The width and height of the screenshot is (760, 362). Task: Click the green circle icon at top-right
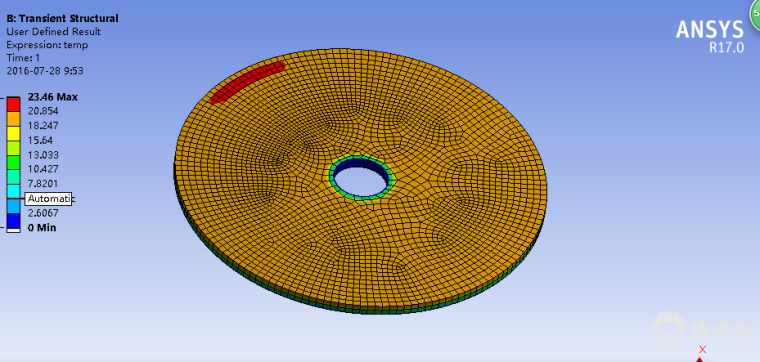click(x=755, y=15)
